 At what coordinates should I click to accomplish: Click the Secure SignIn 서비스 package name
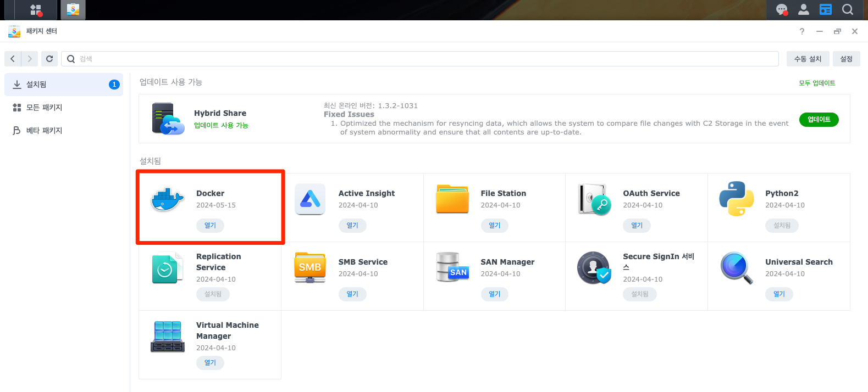click(x=659, y=262)
